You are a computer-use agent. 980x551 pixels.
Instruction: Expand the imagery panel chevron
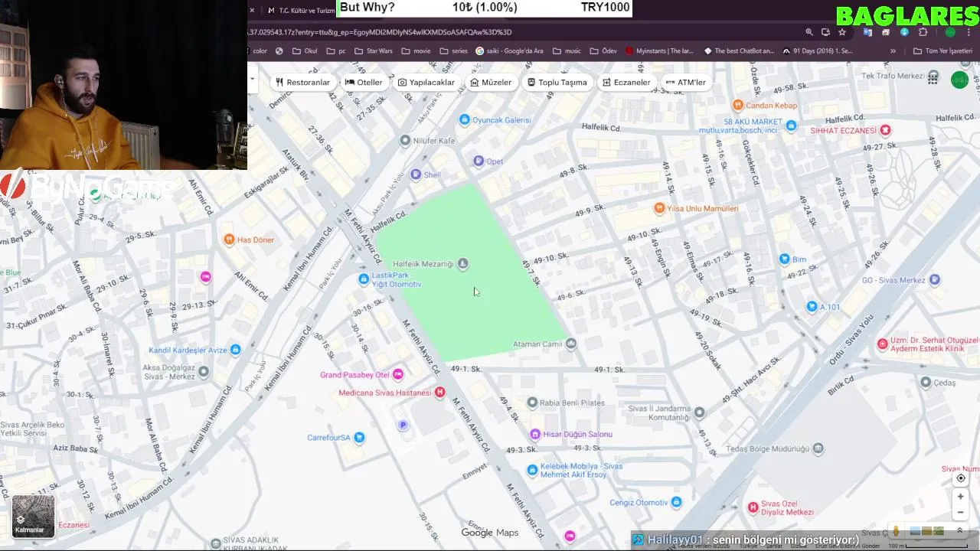[x=959, y=530]
